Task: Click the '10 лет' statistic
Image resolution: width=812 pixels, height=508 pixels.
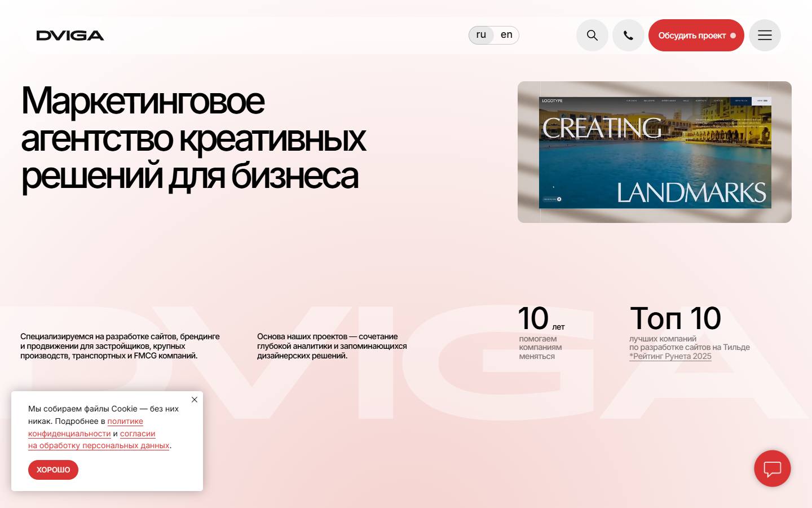Action: [x=541, y=319]
